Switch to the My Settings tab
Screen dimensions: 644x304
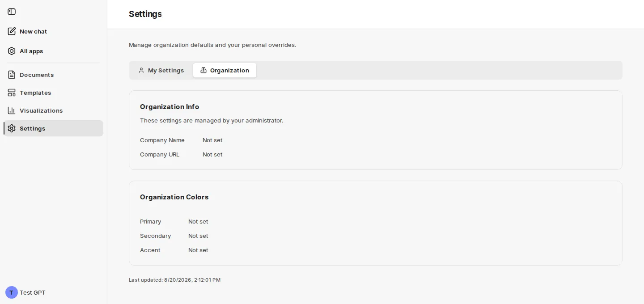tap(161, 70)
